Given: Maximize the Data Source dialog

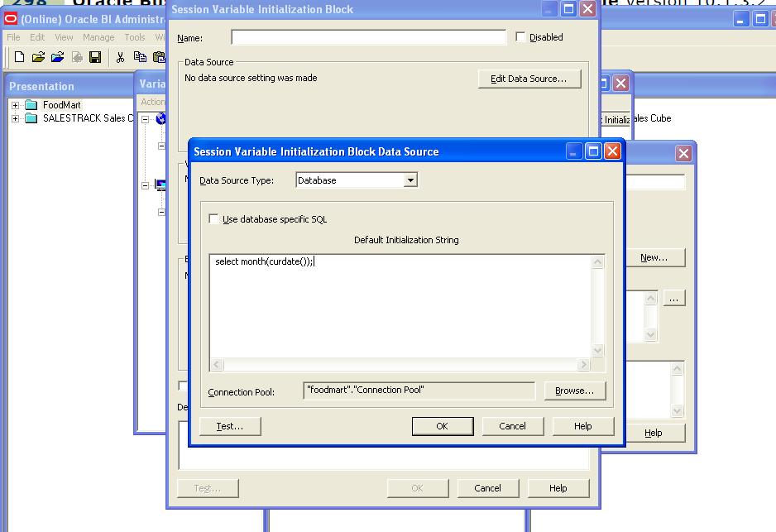Looking at the screenshot, I should [x=593, y=151].
